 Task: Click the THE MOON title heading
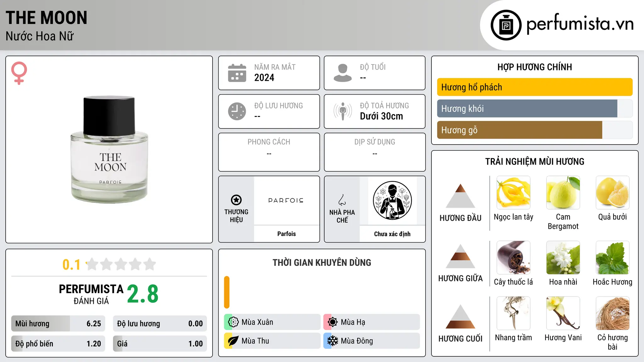47,18
